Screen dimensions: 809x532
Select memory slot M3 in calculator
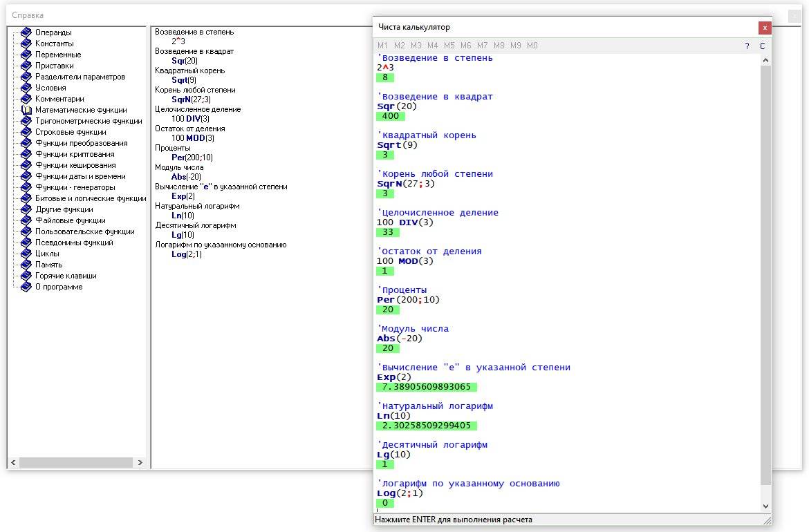[x=416, y=46]
